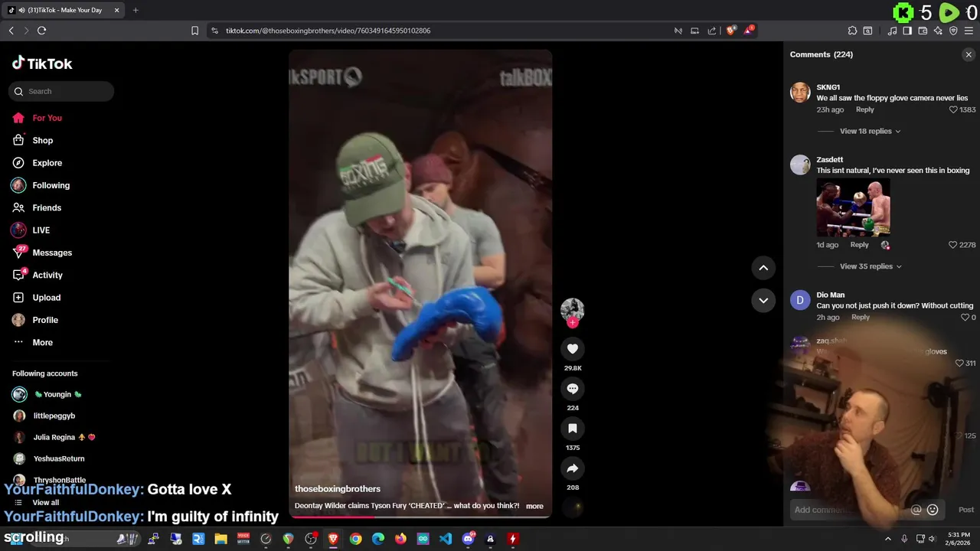980x551 pixels.
Task: Open the More options menu
Action: coord(42,342)
